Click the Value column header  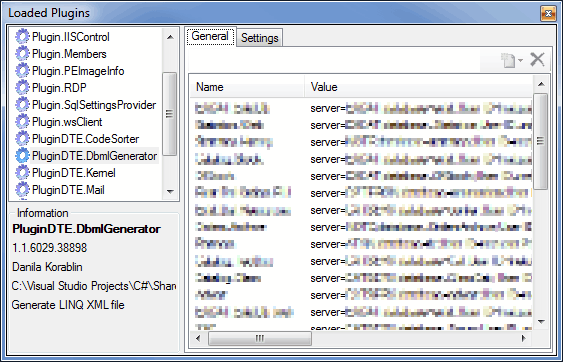pos(418,87)
